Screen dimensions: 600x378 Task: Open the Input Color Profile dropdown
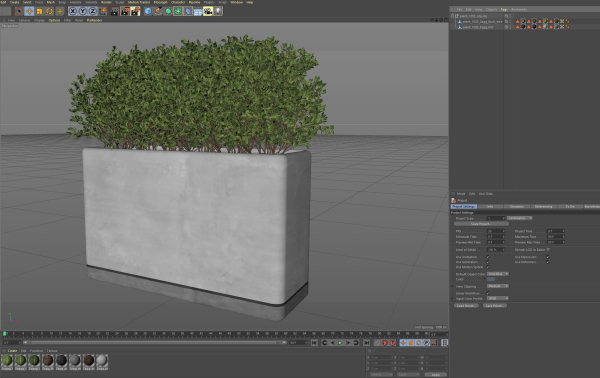497,298
